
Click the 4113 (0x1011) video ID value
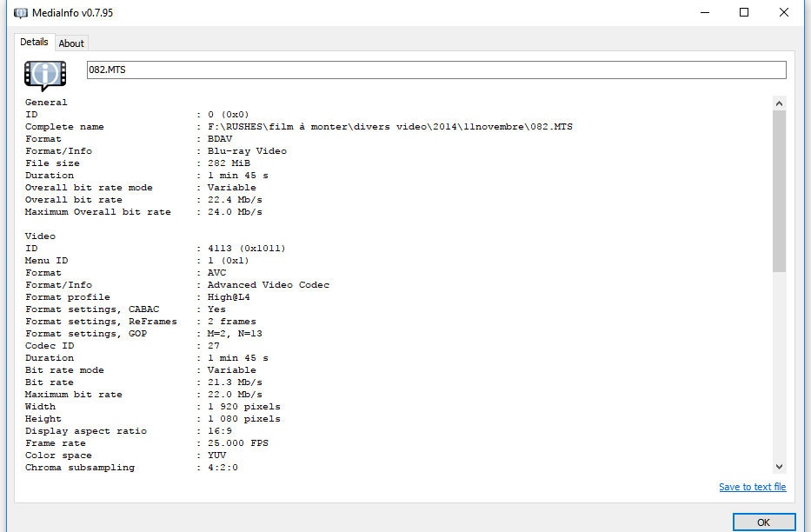click(x=247, y=249)
